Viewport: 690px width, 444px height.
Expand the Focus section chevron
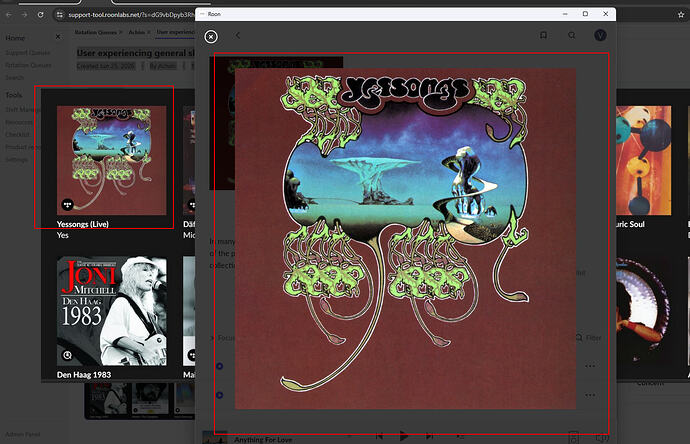click(213, 338)
